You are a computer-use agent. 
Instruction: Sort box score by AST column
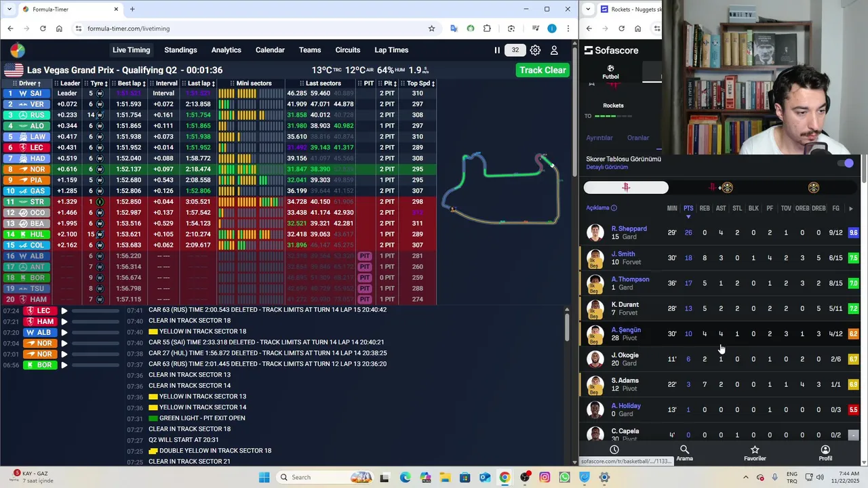click(721, 209)
